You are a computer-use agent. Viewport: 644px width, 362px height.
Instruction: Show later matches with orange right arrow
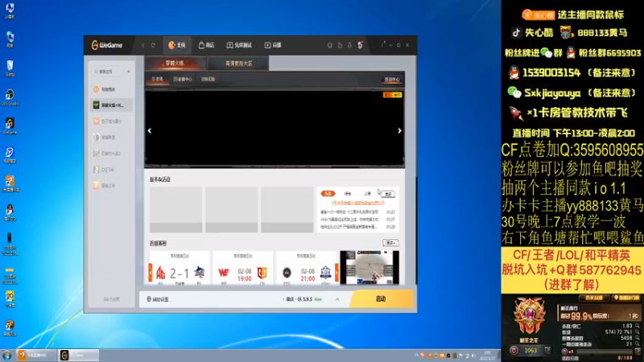[336, 273]
